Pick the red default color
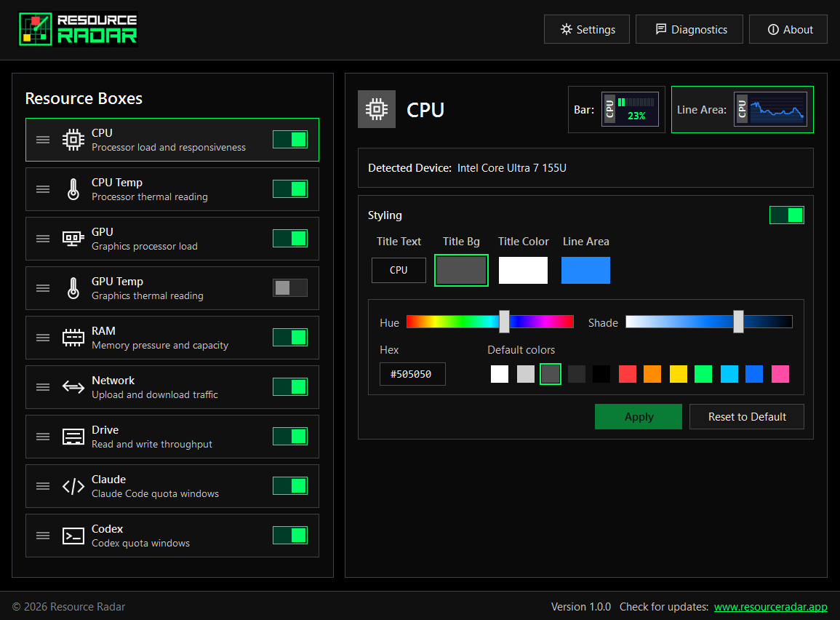840x620 pixels. (x=628, y=374)
